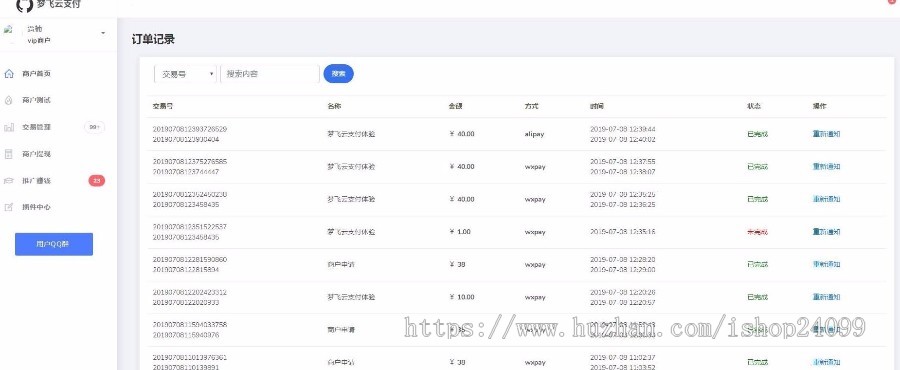Click 重新通知 for order 2019070812202423312
Screen dimensions: 900x370
827,298
